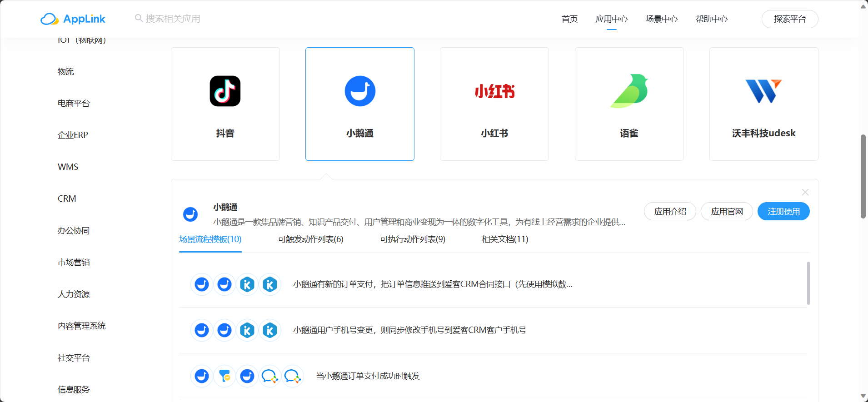Click the page vertical scrollbar thumb

tap(863, 176)
